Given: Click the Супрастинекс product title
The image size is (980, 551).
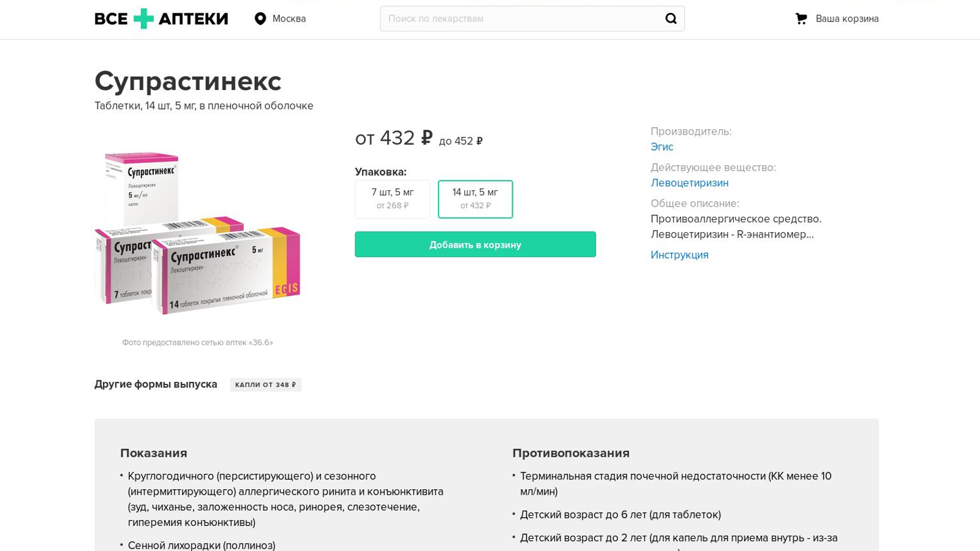Looking at the screenshot, I should [x=187, y=81].
